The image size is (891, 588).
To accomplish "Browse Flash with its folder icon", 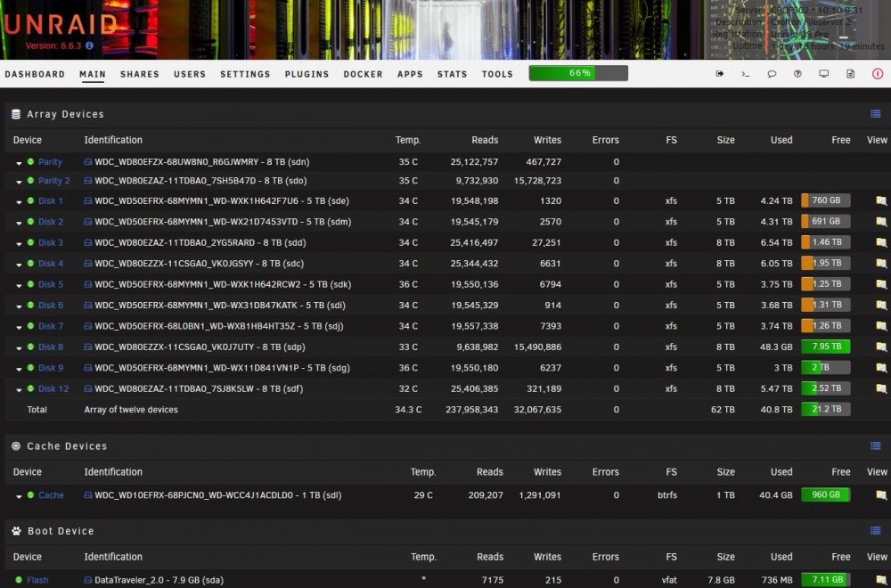I will click(x=881, y=580).
